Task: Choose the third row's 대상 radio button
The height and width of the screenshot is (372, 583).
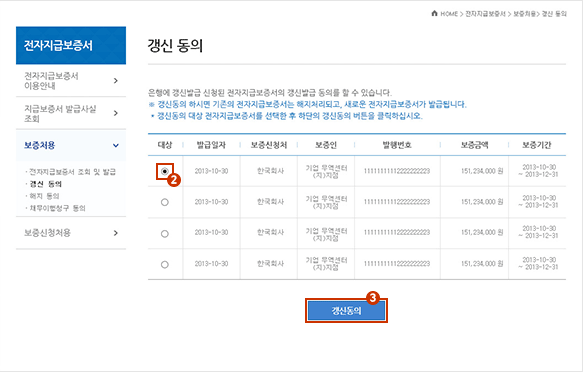Action: click(165, 234)
